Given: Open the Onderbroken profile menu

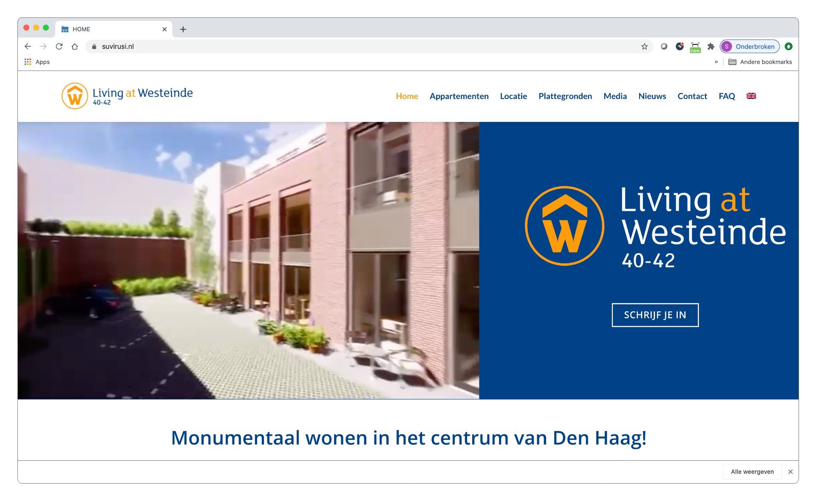Looking at the screenshot, I should point(750,46).
